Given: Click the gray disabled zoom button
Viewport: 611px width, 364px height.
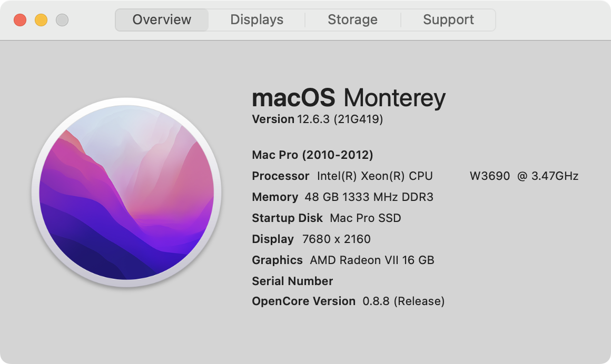Looking at the screenshot, I should click(x=62, y=20).
